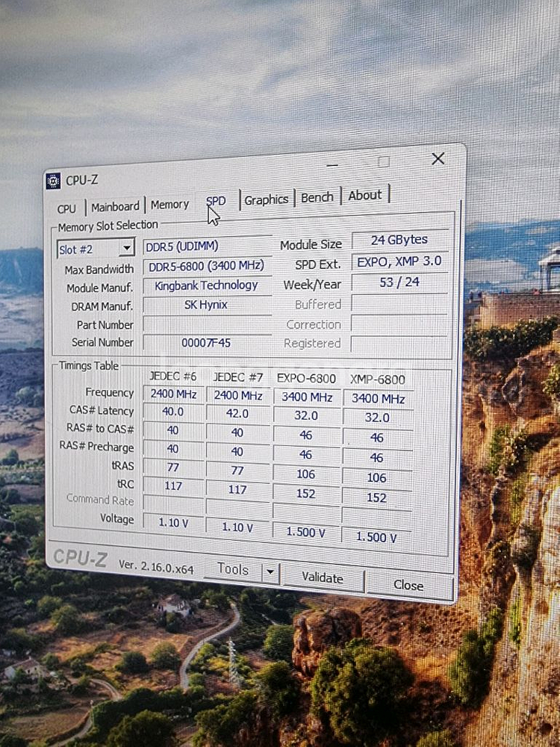This screenshot has height=747, width=560.
Task: Click the DDR5-6800 (3400 MHz) bandwidth field
Action: (207, 266)
